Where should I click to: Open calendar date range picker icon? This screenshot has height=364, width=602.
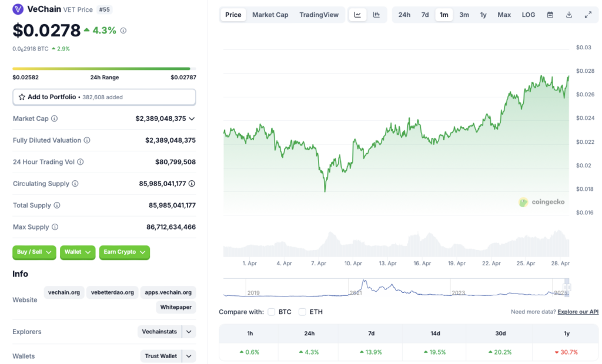coord(550,15)
